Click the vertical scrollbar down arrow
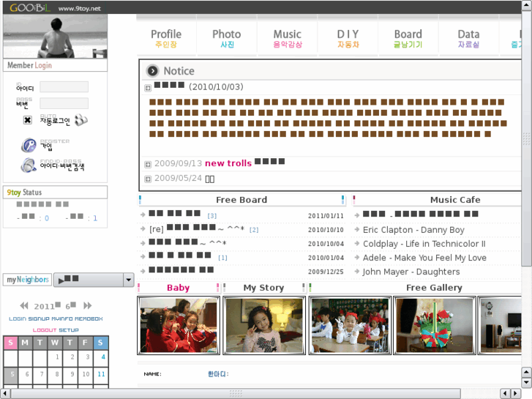Viewport: 532px width, 399px height. click(525, 382)
